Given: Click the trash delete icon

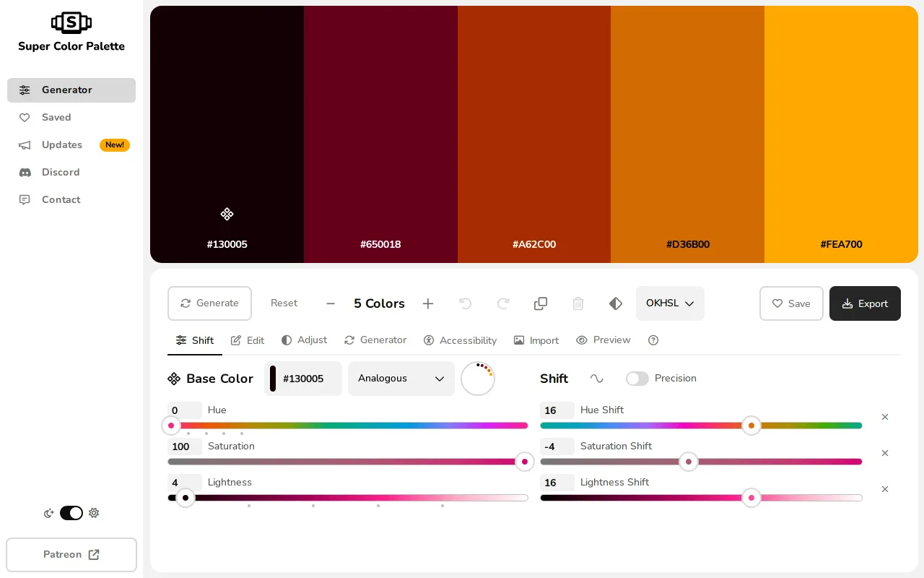Looking at the screenshot, I should [x=578, y=303].
